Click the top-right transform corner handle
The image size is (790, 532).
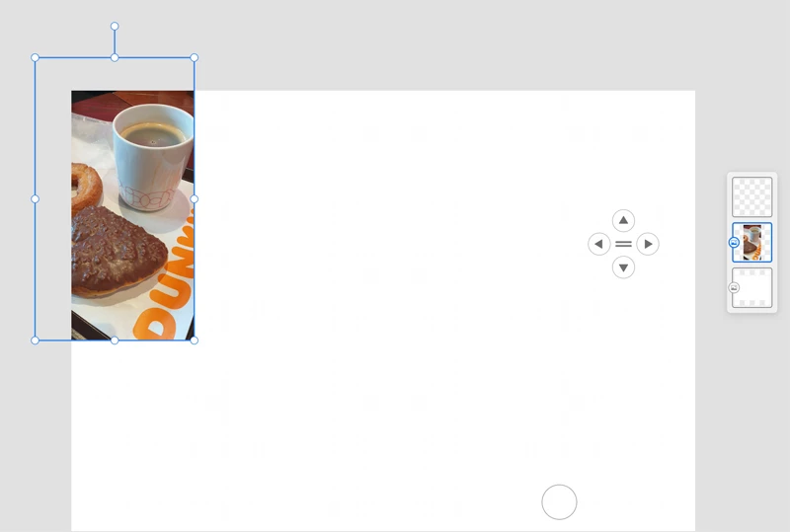pos(195,58)
